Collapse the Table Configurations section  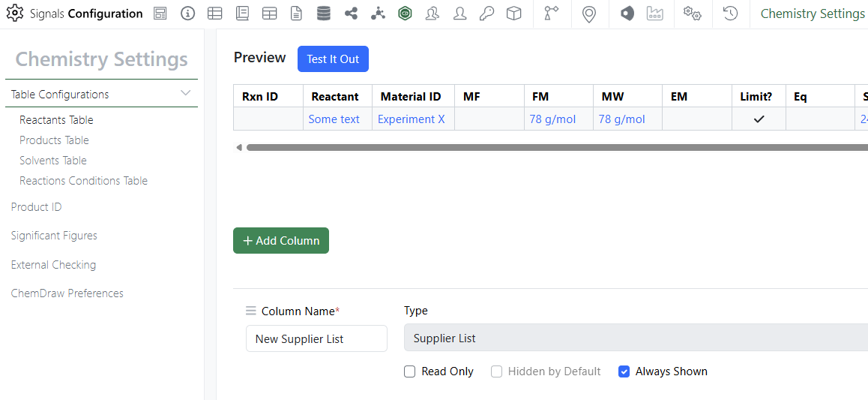(186, 94)
